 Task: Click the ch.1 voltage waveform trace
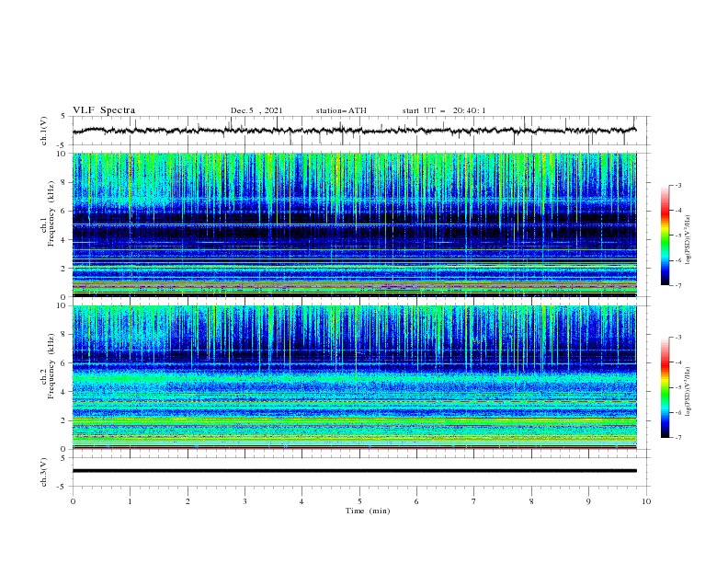click(354, 131)
